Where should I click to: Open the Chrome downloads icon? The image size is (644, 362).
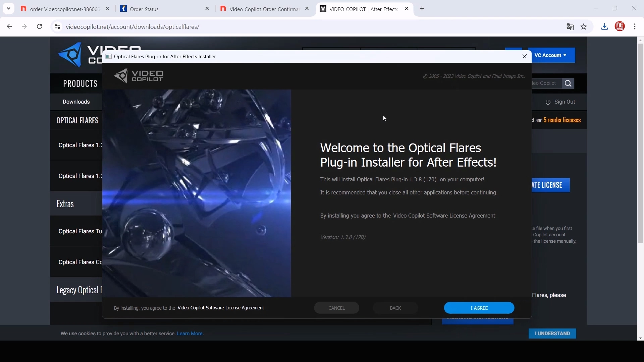(x=604, y=26)
